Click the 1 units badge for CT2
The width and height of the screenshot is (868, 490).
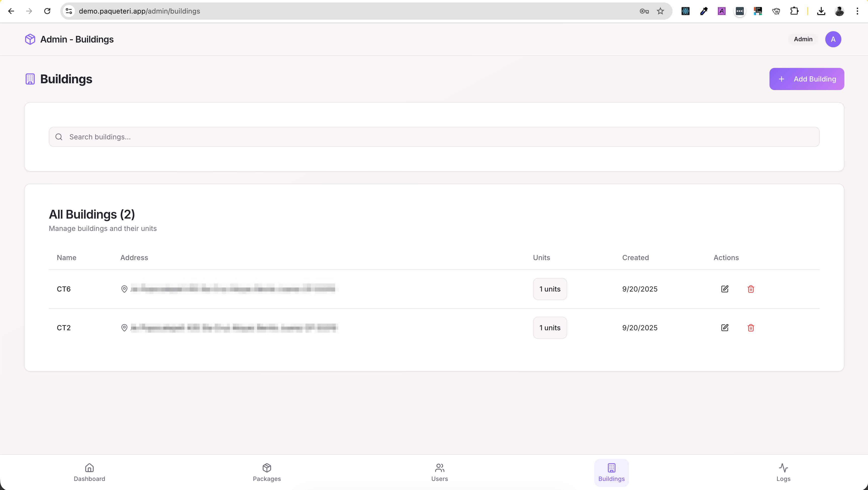[x=550, y=328]
